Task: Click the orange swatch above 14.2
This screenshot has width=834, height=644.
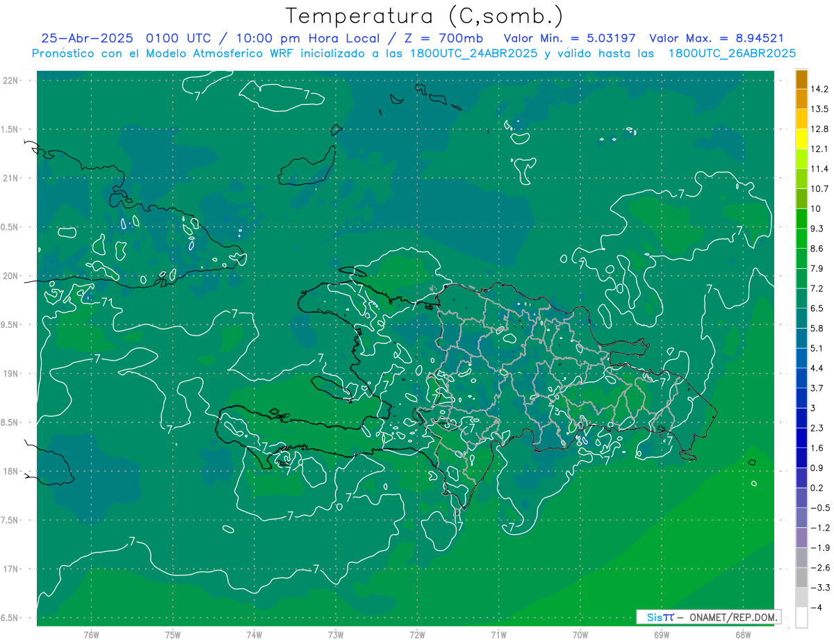Action: tap(801, 79)
